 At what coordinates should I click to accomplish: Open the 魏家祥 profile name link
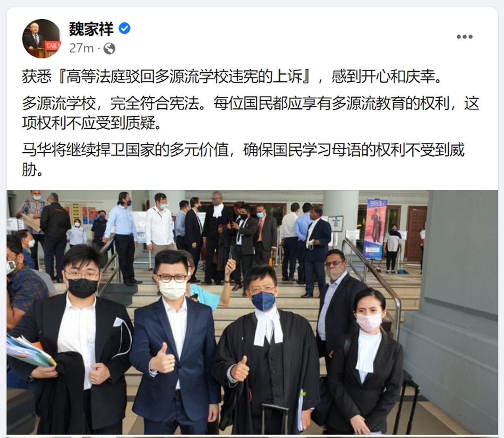click(91, 29)
